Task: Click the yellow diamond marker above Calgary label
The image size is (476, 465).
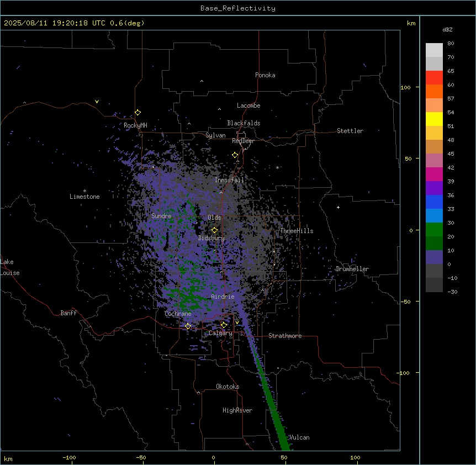Action: (x=224, y=325)
